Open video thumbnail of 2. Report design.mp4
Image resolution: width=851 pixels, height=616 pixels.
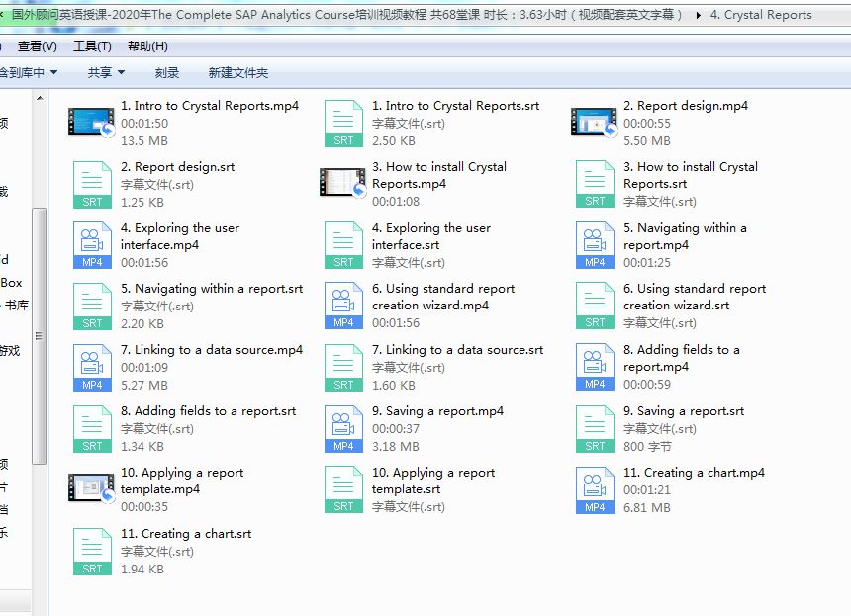[x=595, y=123]
